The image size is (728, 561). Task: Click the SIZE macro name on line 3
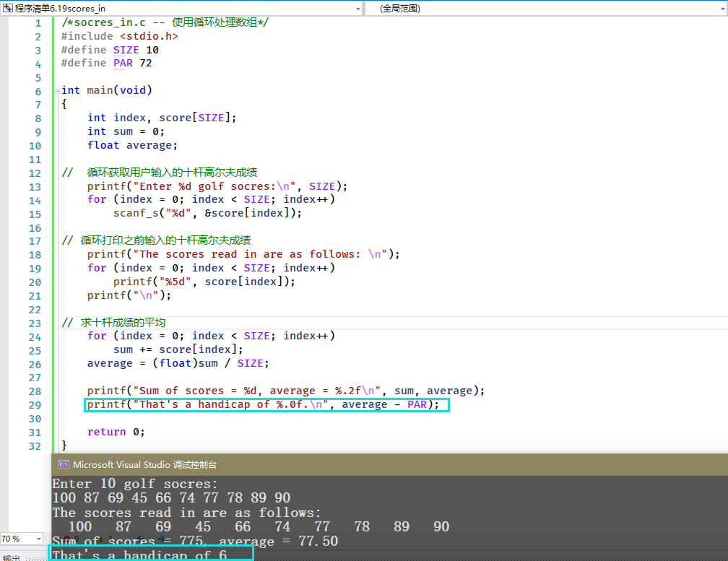pyautogui.click(x=126, y=50)
